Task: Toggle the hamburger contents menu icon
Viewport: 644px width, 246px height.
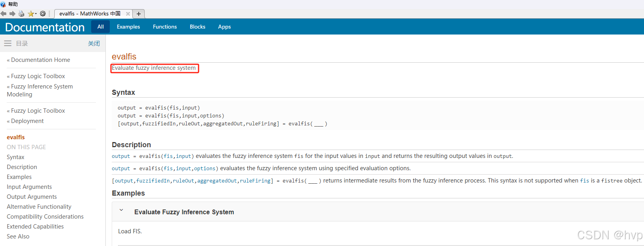Action: coord(8,43)
